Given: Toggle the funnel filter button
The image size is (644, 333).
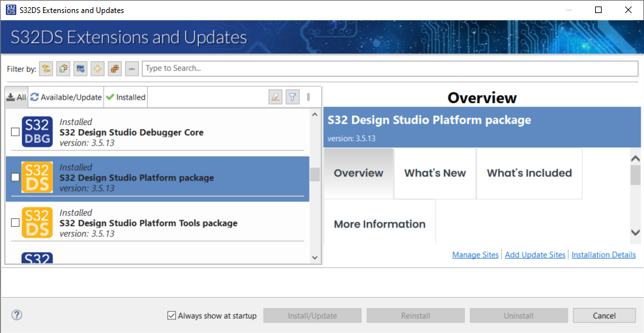Looking at the screenshot, I should coord(293,97).
